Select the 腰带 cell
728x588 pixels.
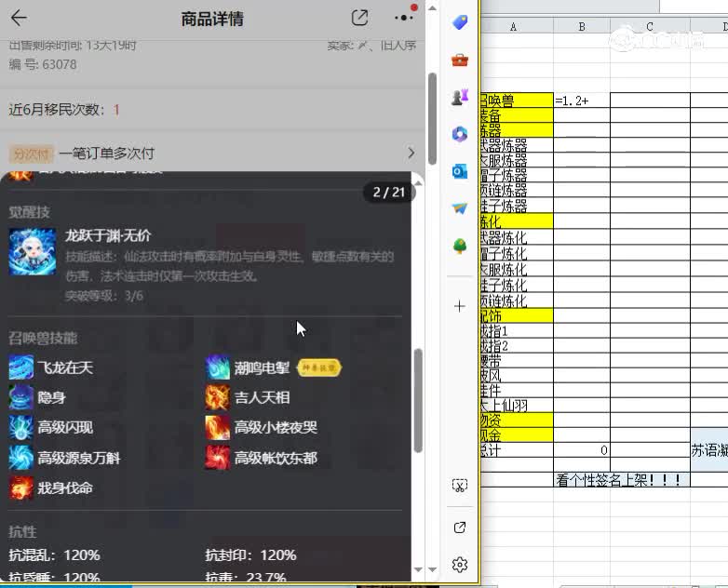pyautogui.click(x=517, y=361)
